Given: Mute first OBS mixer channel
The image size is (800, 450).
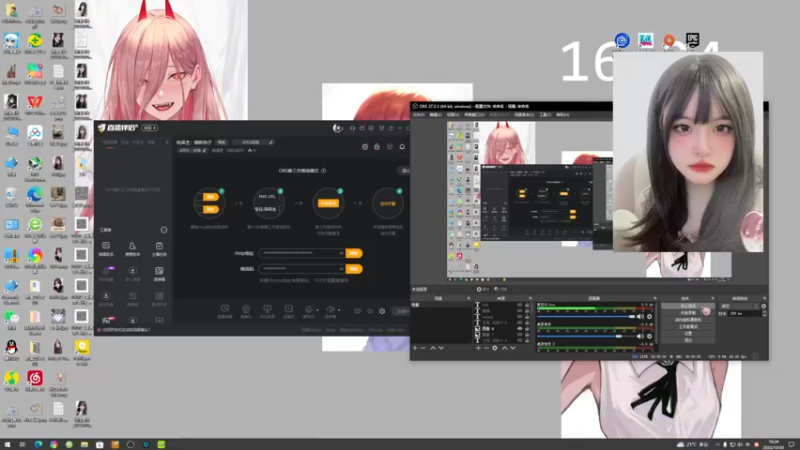Looking at the screenshot, I should point(640,317).
